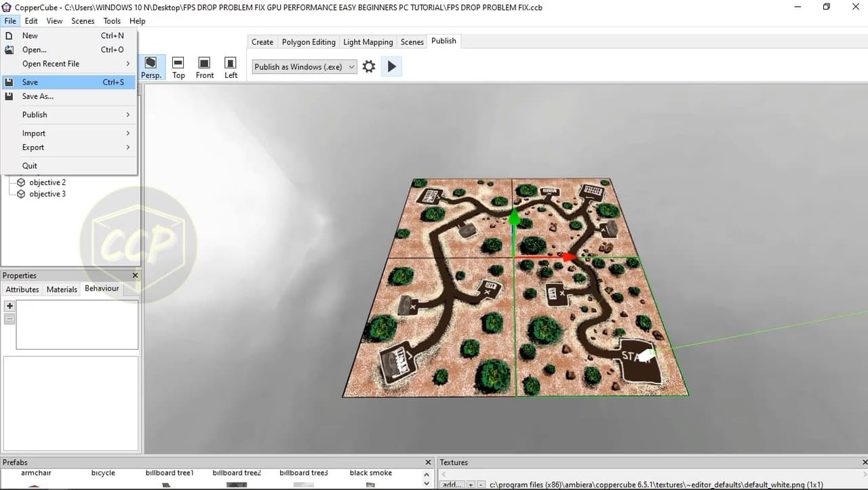Close the Properties panel

[135, 275]
